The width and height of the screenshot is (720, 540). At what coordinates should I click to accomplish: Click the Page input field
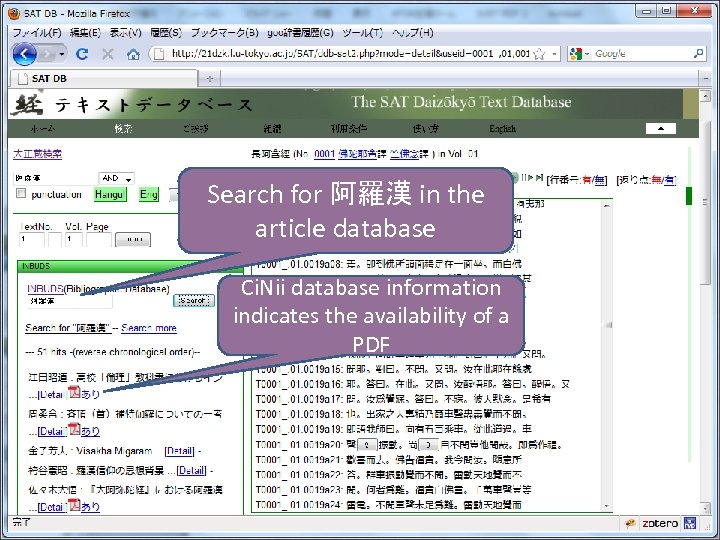tap(99, 240)
